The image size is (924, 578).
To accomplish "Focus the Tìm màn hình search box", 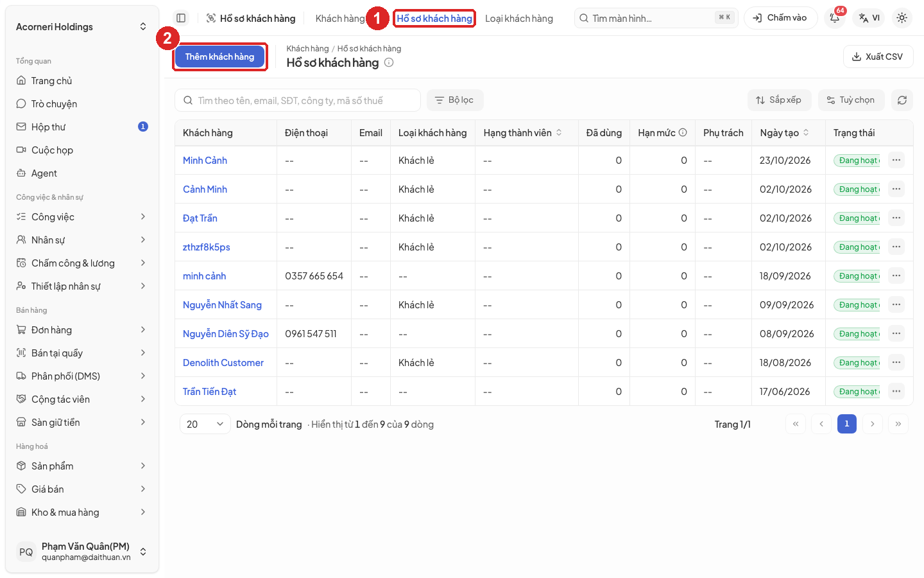I will [x=656, y=18].
